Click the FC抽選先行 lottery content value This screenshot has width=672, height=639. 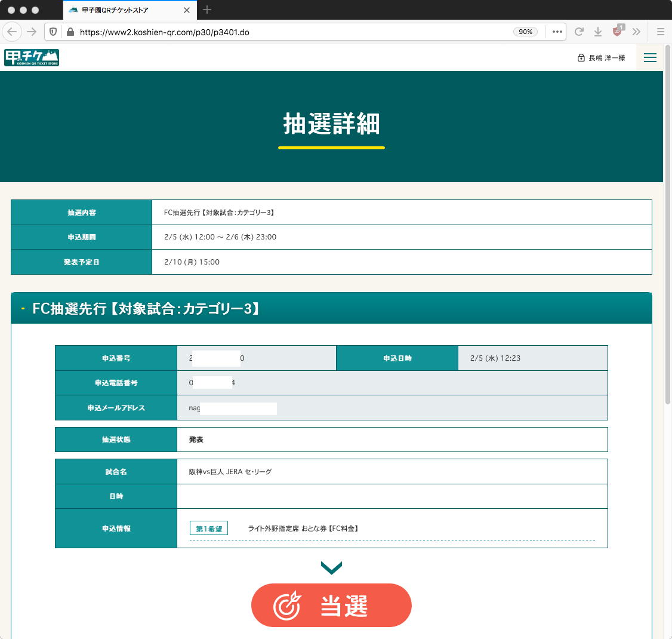tap(219, 213)
